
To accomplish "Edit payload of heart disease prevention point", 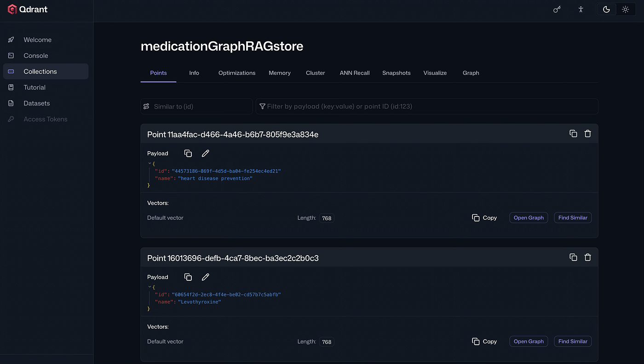I will [x=206, y=154].
